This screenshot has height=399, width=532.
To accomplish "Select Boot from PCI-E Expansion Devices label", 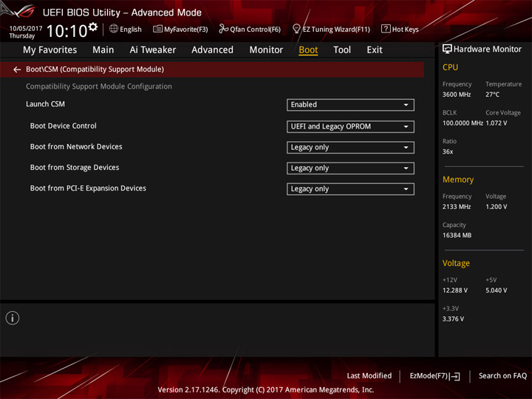I will click(88, 188).
